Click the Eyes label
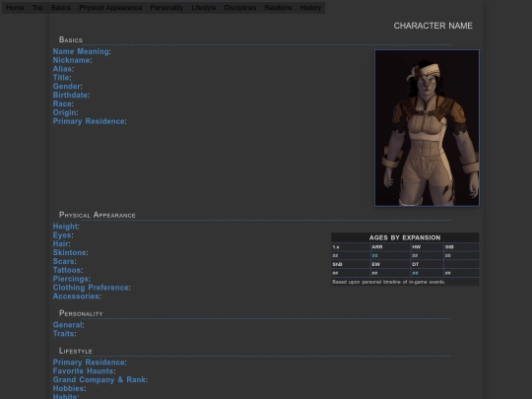 [62, 235]
